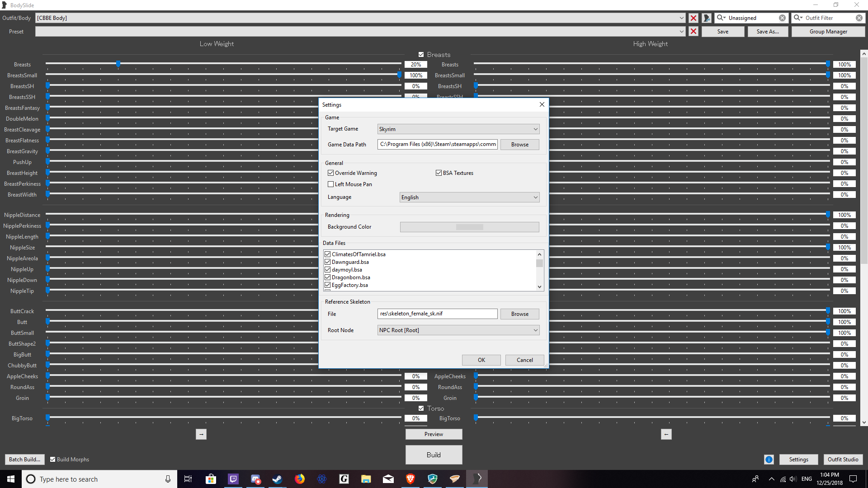Open the Target Game dropdown

[x=458, y=129]
